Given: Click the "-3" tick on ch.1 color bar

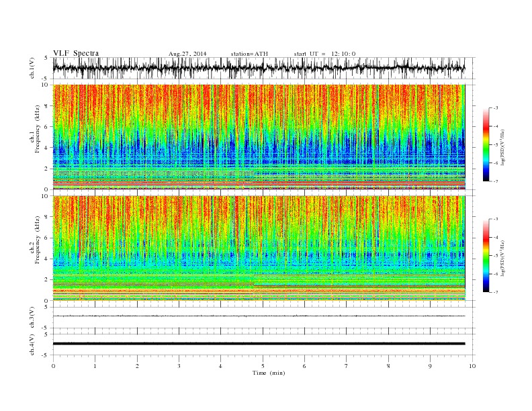Looking at the screenshot, I should (495, 108).
